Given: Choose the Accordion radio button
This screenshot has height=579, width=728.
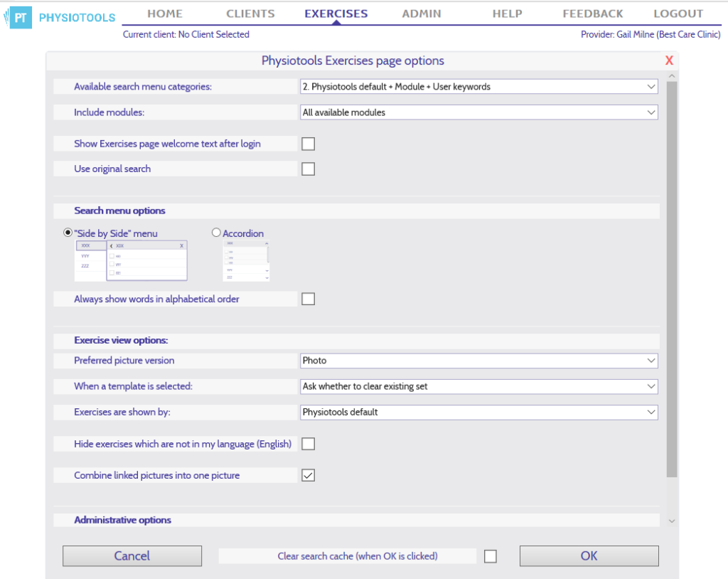Looking at the screenshot, I should (x=216, y=233).
